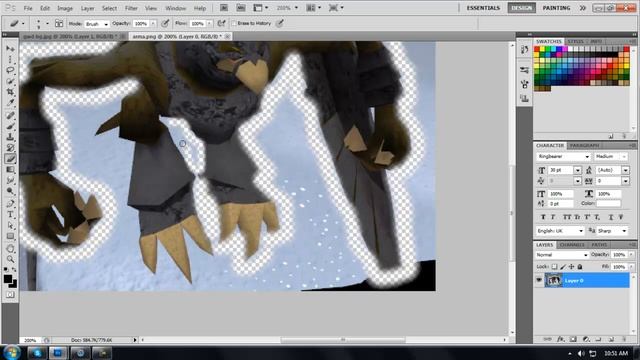Select the Quick Selection tool
The image size is (640, 360).
coord(10,81)
